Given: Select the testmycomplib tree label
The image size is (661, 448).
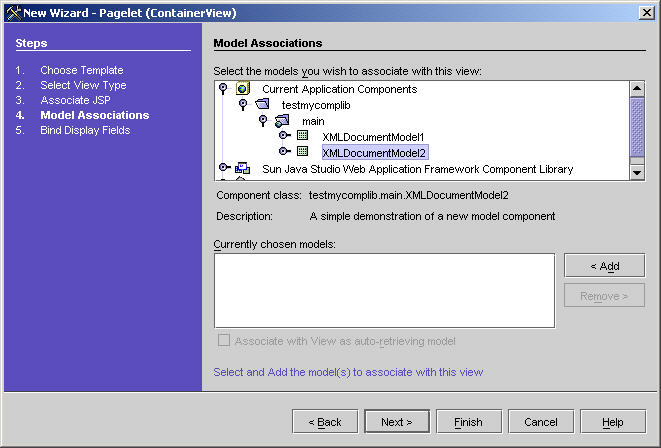Looking at the screenshot, I should [x=316, y=105].
